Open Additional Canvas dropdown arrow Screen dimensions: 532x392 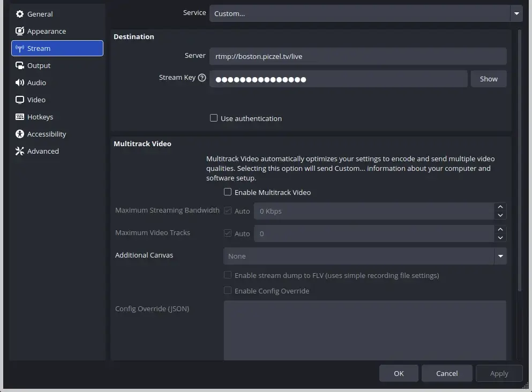coord(500,256)
